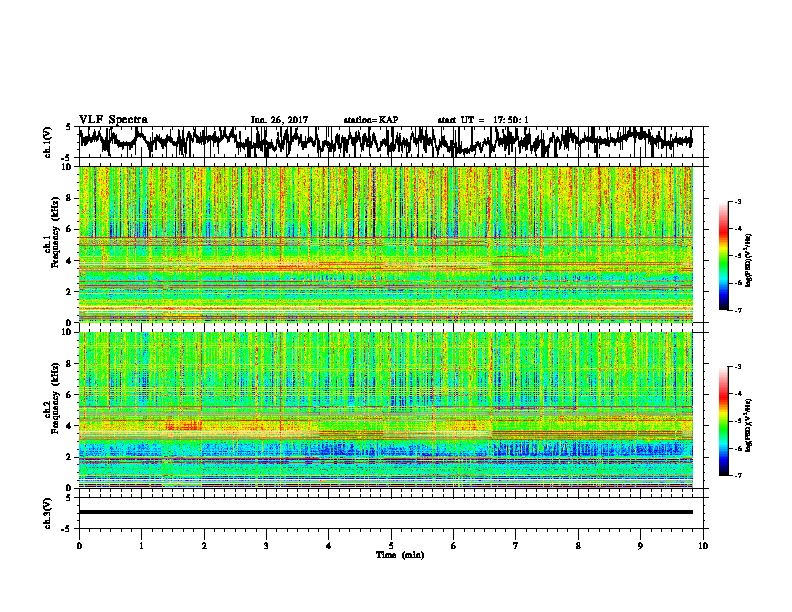Click the "2" tick on the time axis

(x=204, y=546)
